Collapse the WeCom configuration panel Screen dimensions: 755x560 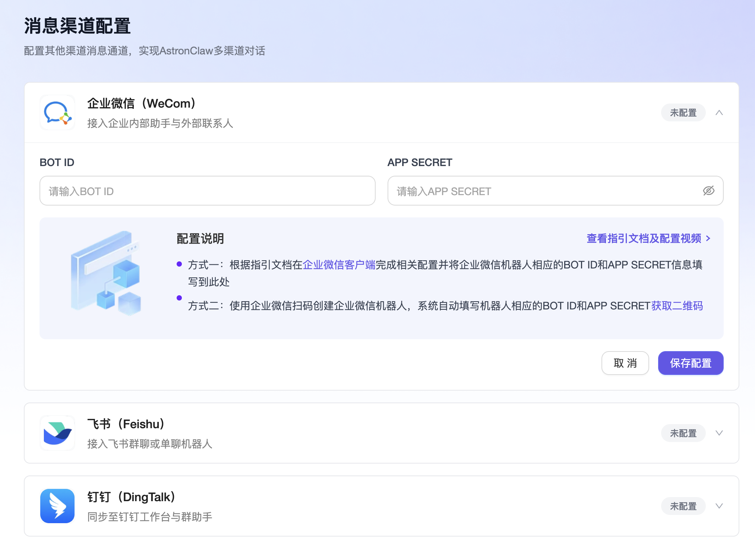(719, 112)
